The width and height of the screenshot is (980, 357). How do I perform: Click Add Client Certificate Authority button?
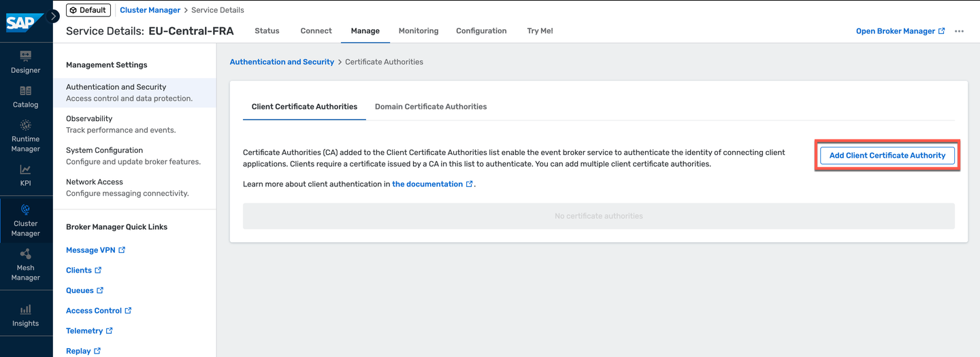pyautogui.click(x=887, y=156)
